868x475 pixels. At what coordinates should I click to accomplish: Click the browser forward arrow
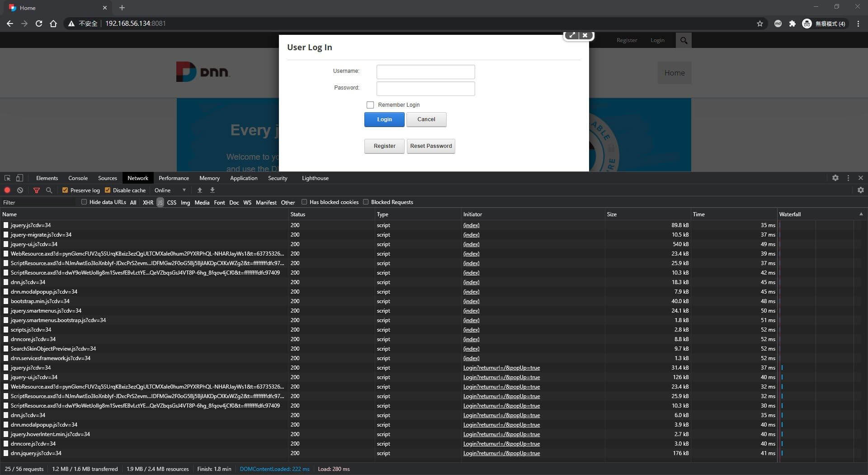pos(24,24)
